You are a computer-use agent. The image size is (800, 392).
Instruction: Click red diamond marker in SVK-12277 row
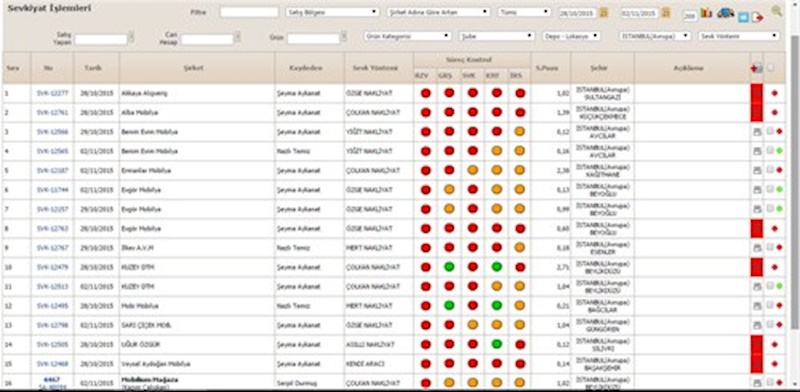pyautogui.click(x=774, y=93)
